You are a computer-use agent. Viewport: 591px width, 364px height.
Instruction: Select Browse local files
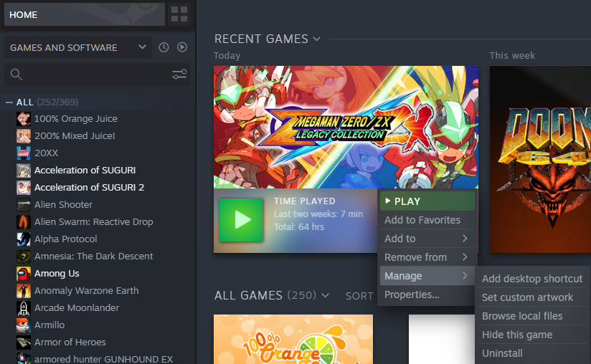tap(532, 316)
